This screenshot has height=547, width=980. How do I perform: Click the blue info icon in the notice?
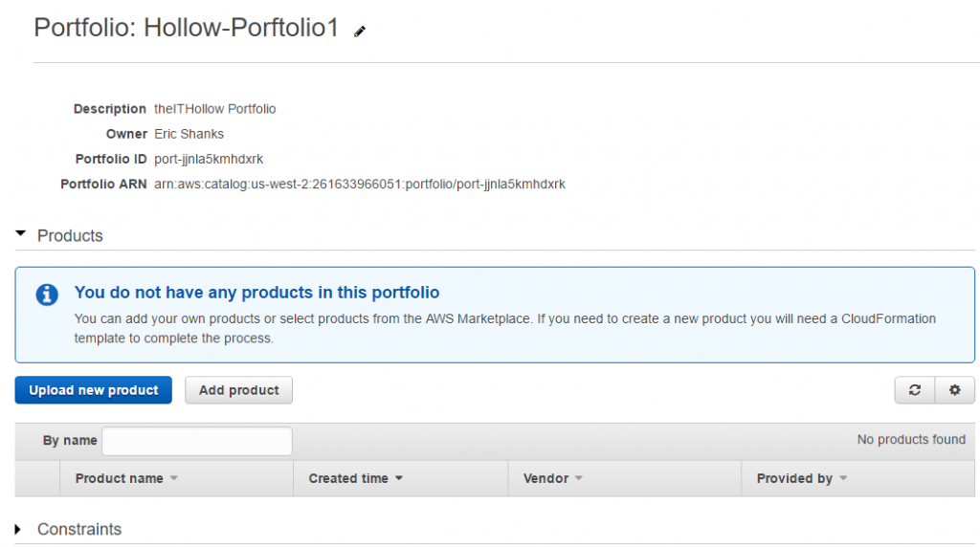47,295
